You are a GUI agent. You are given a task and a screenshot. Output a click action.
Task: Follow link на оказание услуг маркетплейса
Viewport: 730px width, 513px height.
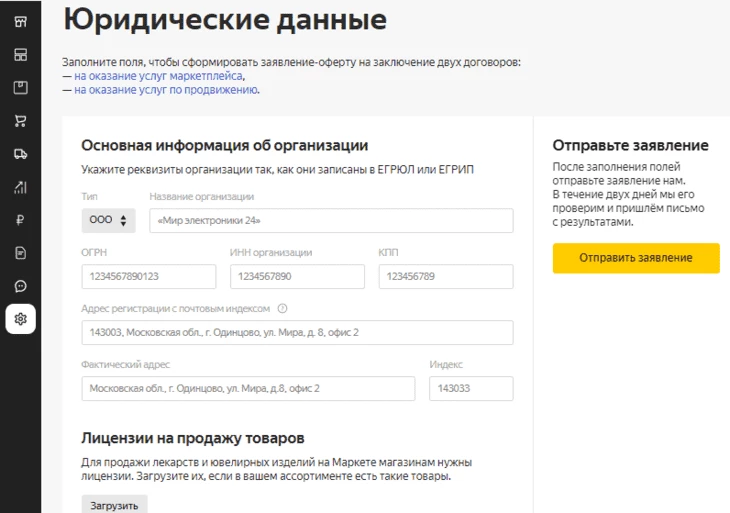(x=158, y=76)
